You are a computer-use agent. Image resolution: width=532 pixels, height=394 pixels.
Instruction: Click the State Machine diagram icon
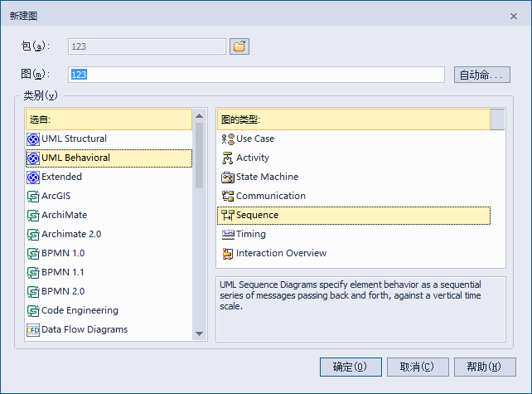coord(229,177)
